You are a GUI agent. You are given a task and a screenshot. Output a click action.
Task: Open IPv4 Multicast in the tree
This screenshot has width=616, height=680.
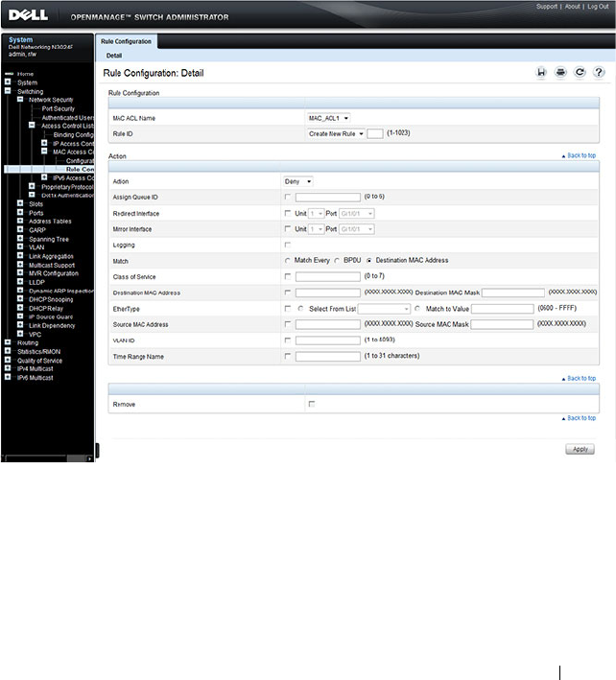[35, 369]
